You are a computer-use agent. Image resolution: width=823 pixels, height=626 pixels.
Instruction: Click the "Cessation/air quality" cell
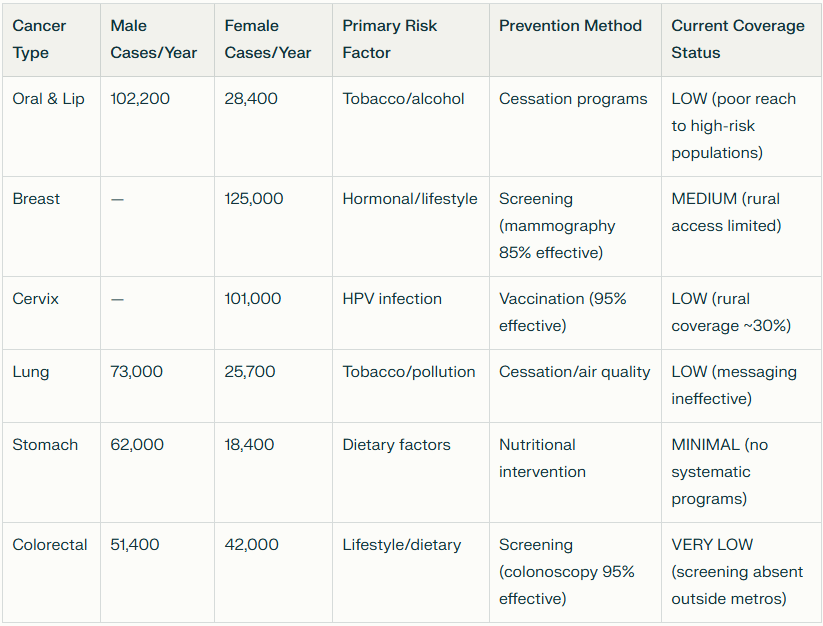coord(575,372)
